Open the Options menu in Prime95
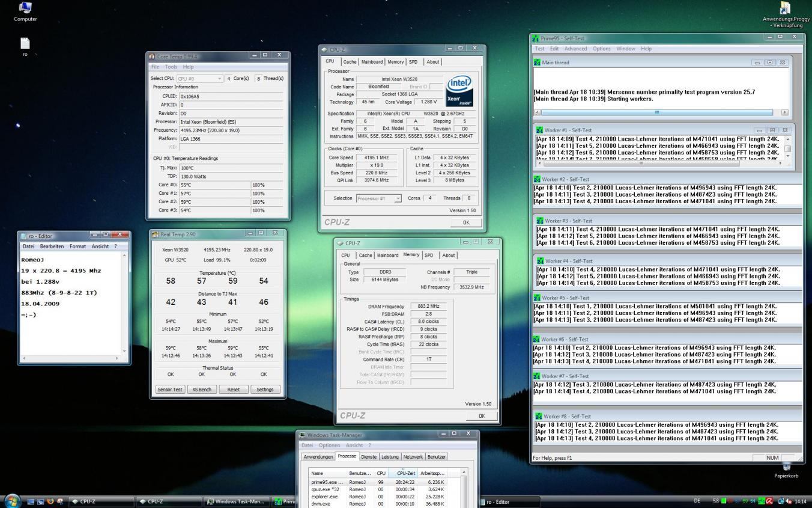This screenshot has width=812, height=508. pos(602,49)
